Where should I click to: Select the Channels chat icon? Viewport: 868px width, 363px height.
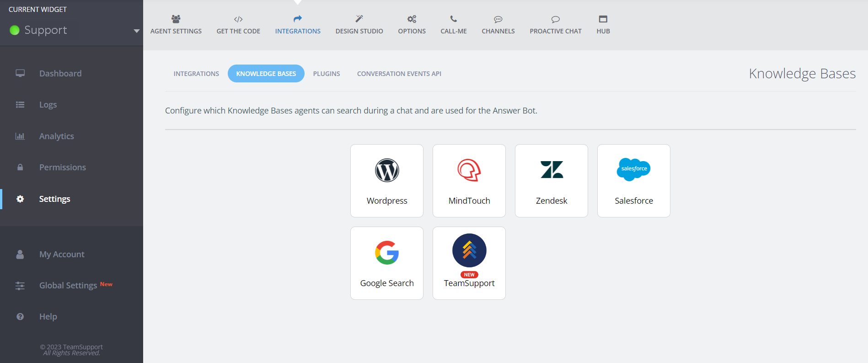point(498,19)
